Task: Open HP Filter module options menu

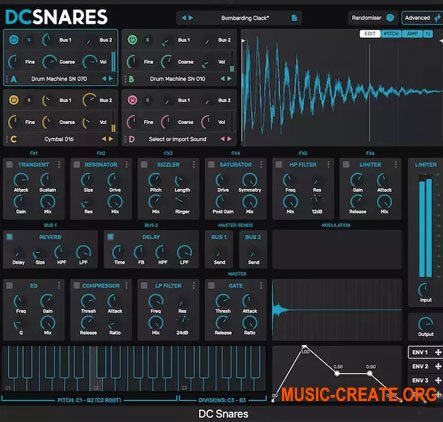Action: pos(329,164)
